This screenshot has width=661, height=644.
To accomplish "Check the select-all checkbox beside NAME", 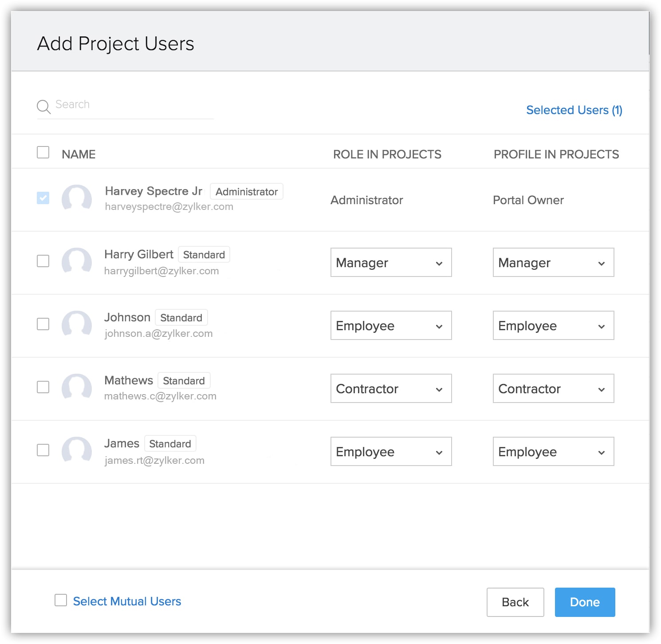I will (x=43, y=153).
